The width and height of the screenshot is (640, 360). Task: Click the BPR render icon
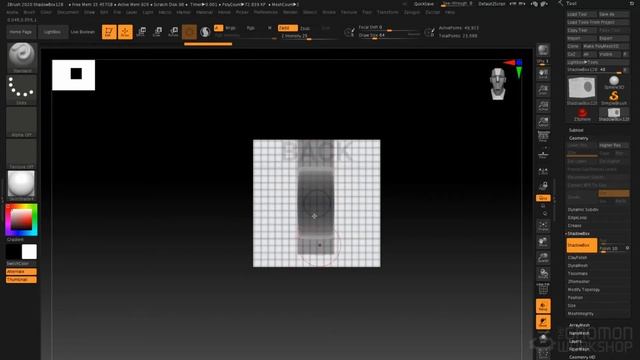[543, 51]
